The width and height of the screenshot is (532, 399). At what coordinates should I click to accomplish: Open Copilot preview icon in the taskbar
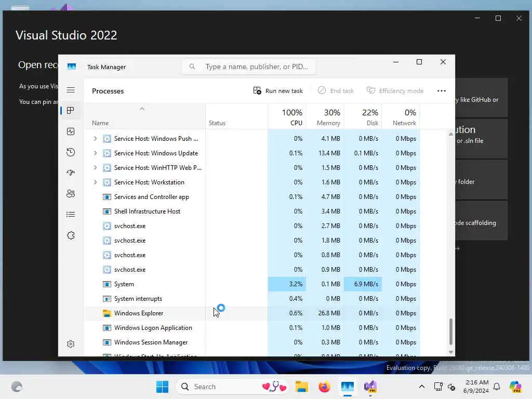tap(515, 387)
